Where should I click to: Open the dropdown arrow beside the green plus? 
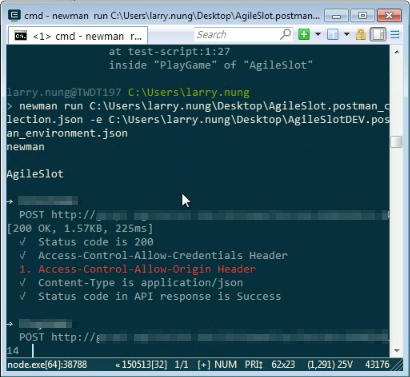(318, 34)
